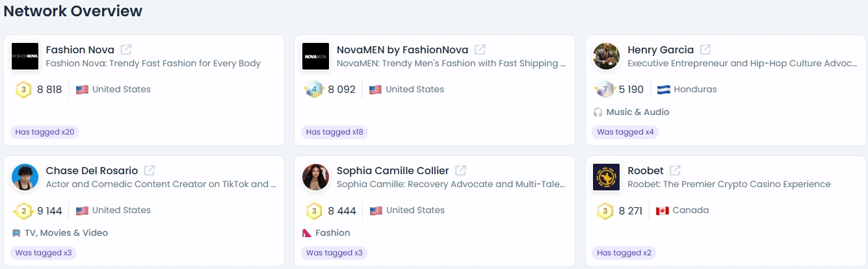Open external link icon beside Roobet
The image size is (868, 269).
676,170
